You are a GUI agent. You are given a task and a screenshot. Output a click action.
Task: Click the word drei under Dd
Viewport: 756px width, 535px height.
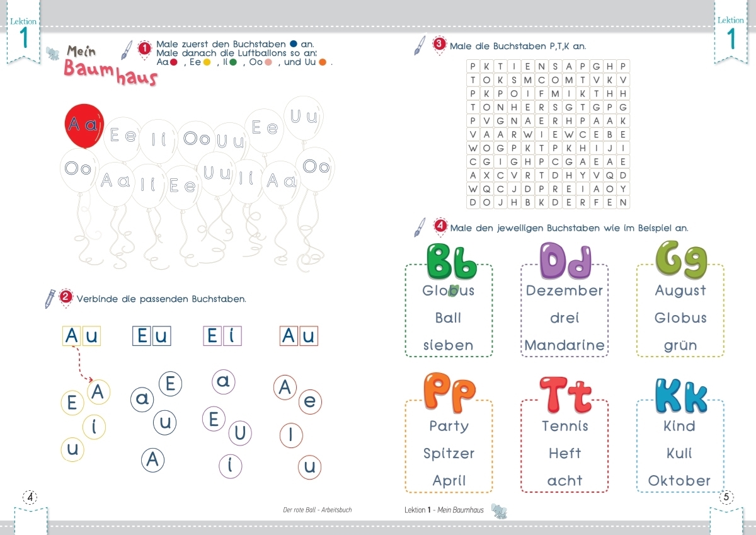(x=564, y=318)
